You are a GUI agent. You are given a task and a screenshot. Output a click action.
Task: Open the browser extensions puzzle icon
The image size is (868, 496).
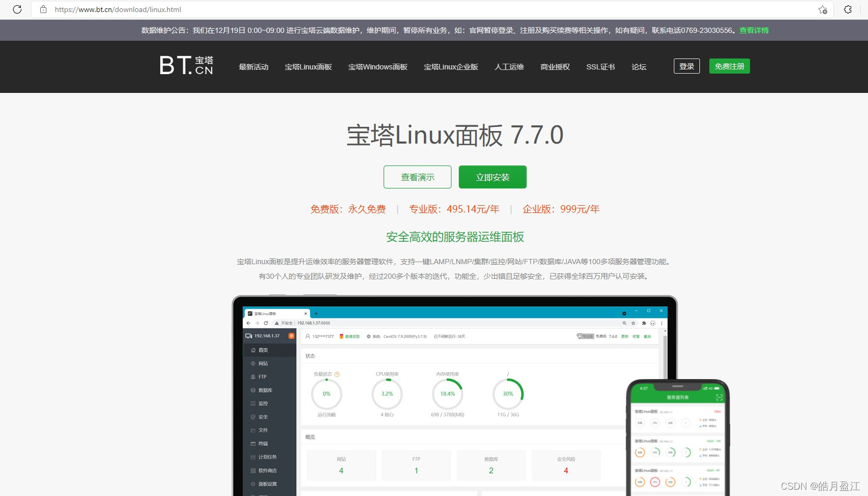pos(848,9)
